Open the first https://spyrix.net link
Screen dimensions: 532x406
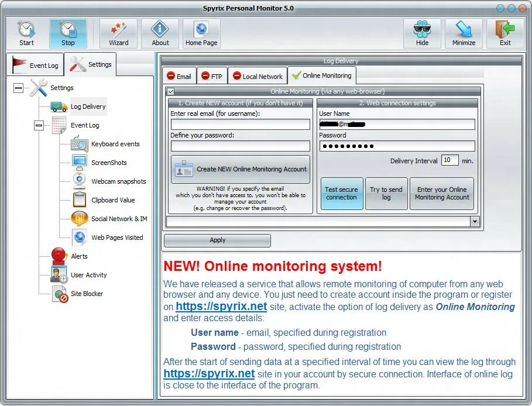(221, 307)
